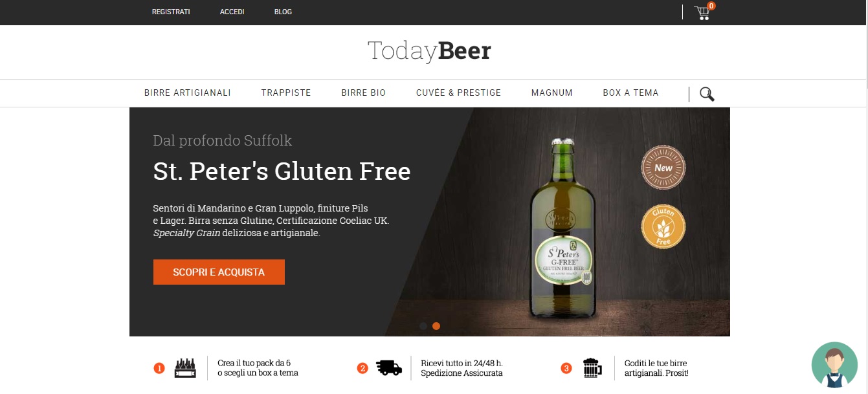This screenshot has height=394, width=868.
Task: Click the Scopri e Acquista button
Action: [x=219, y=272]
